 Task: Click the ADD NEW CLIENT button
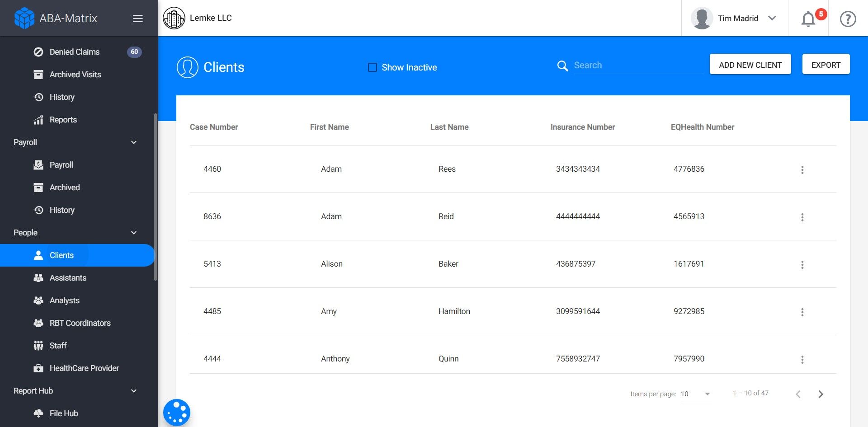coord(750,65)
